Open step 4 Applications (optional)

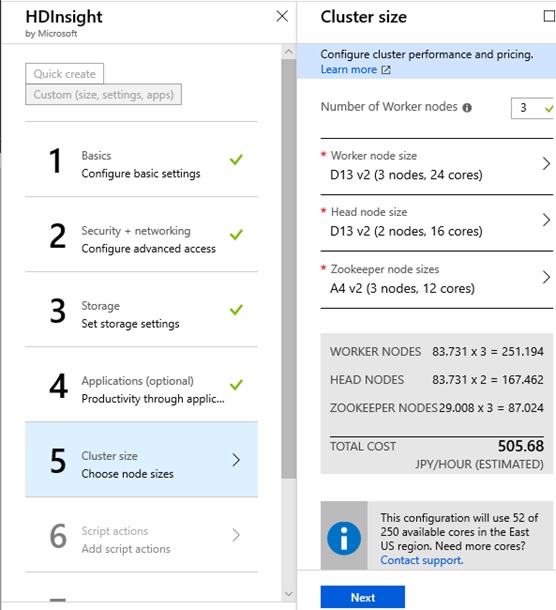pyautogui.click(x=142, y=385)
